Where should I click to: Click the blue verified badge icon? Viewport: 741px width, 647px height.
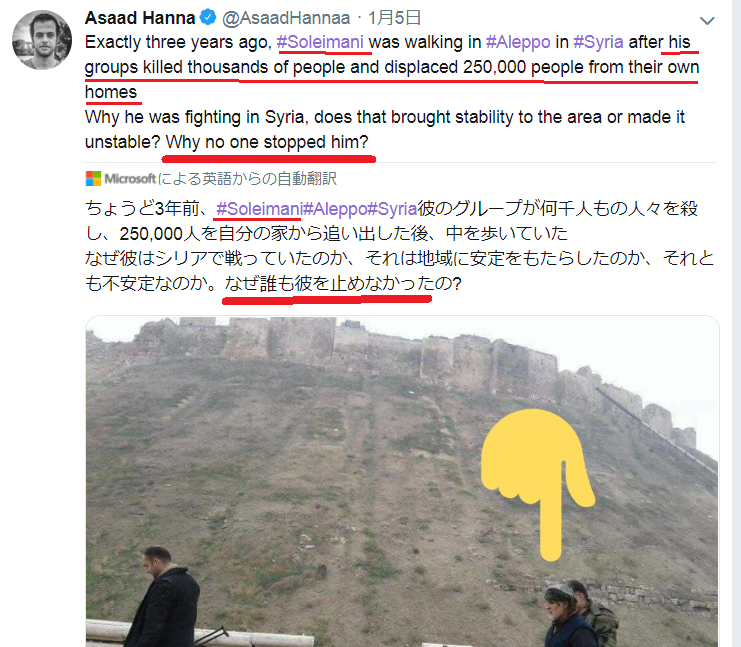[x=208, y=17]
